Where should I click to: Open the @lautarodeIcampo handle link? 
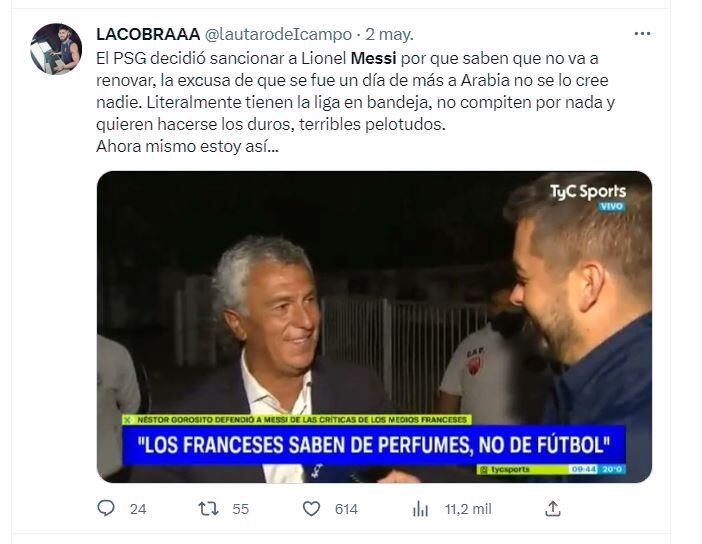tap(278, 34)
